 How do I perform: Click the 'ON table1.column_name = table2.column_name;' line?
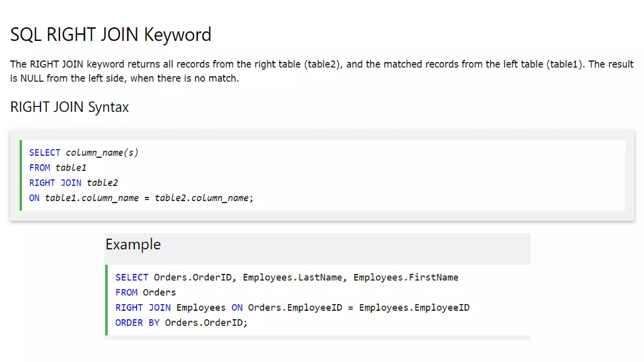coord(141,198)
